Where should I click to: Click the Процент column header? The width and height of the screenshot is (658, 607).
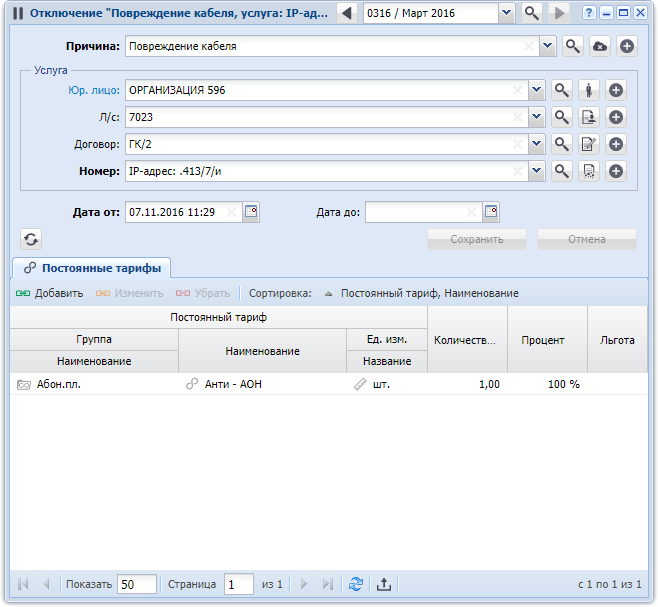[547, 340]
